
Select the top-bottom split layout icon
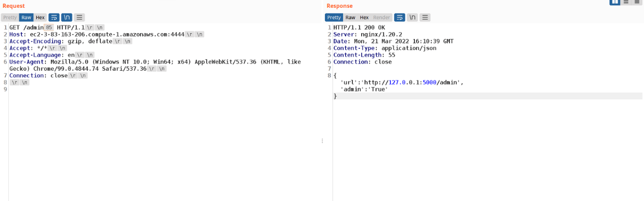(626, 2)
